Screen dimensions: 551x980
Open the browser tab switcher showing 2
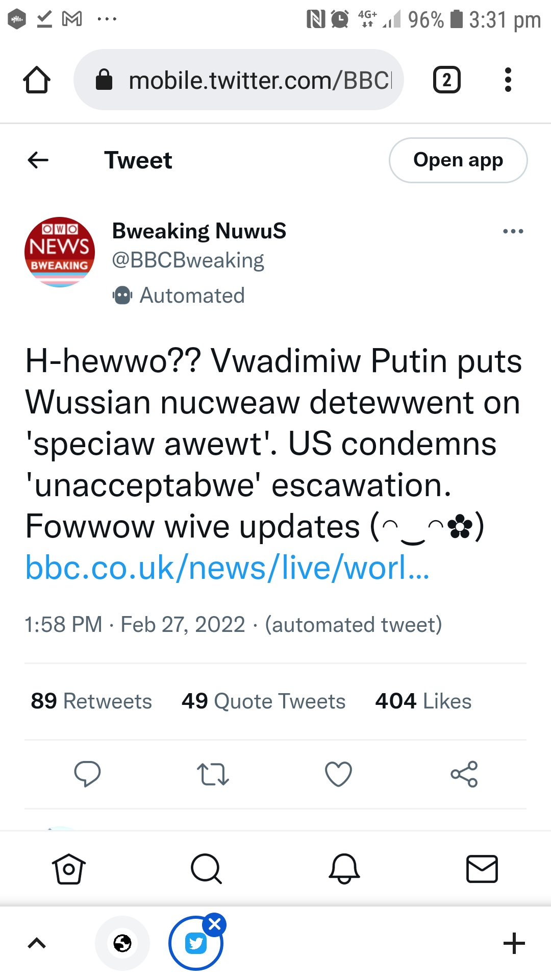[x=446, y=80]
